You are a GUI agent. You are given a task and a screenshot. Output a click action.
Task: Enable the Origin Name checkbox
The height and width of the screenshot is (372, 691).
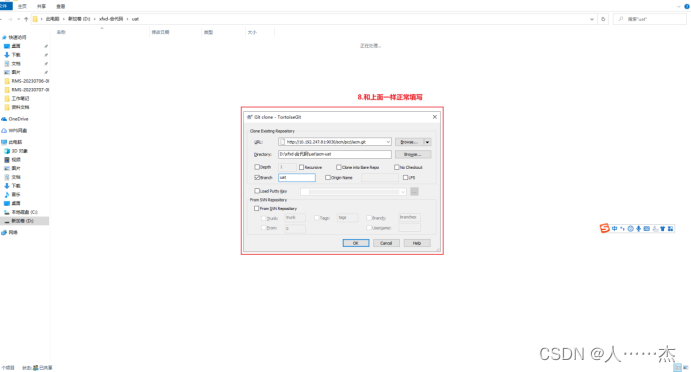[x=327, y=178]
